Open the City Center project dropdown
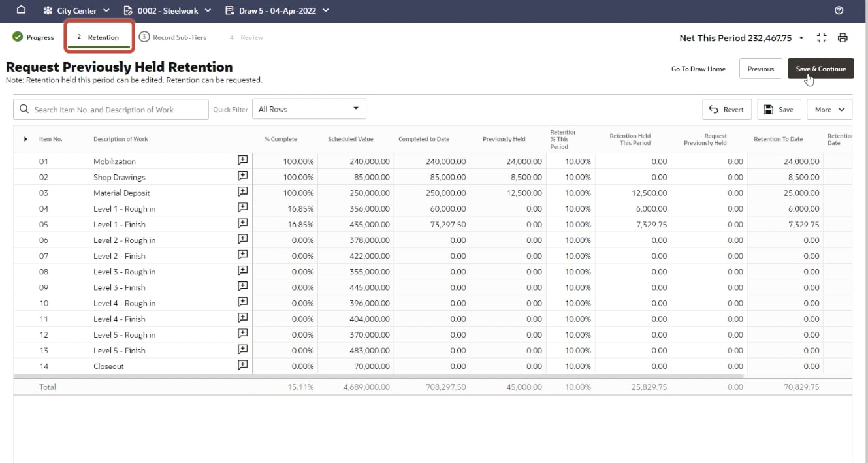The height and width of the screenshot is (463, 868). coord(76,10)
